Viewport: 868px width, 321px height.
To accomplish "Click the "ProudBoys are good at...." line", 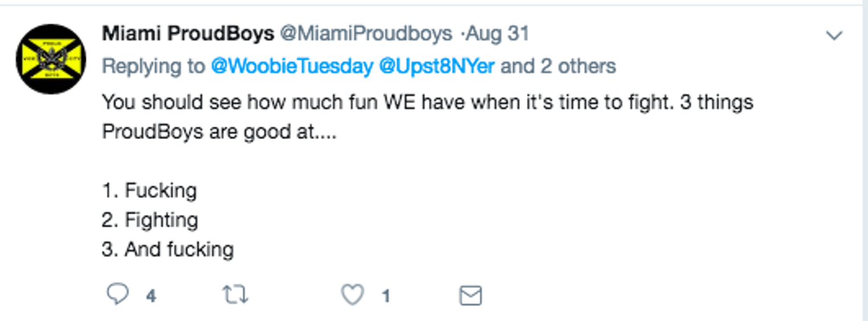I will [219, 132].
